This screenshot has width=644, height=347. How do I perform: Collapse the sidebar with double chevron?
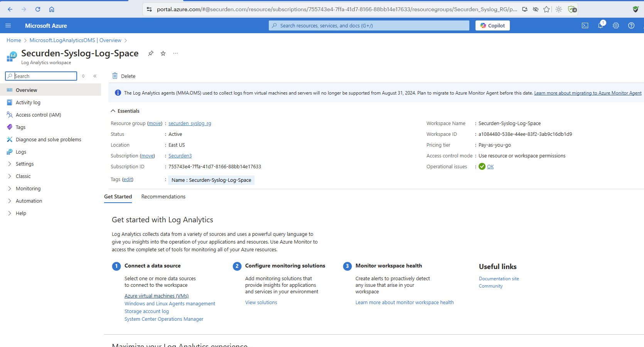tap(95, 76)
